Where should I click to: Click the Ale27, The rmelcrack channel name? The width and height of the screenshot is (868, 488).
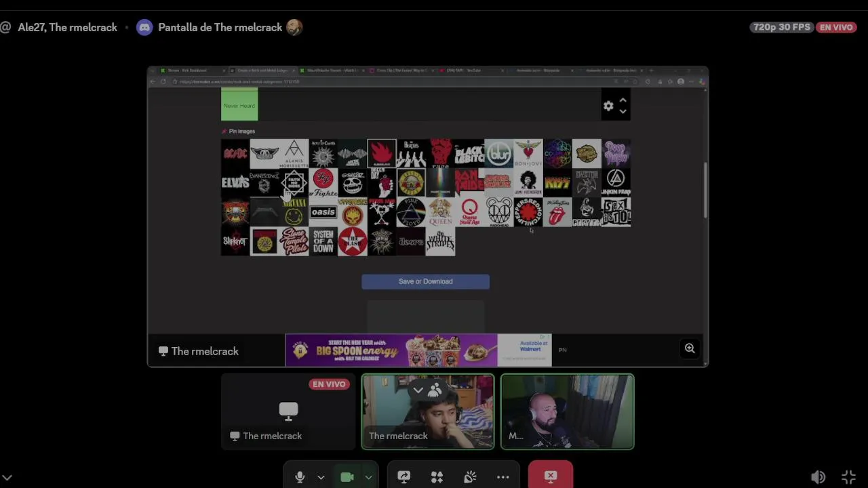click(x=67, y=27)
